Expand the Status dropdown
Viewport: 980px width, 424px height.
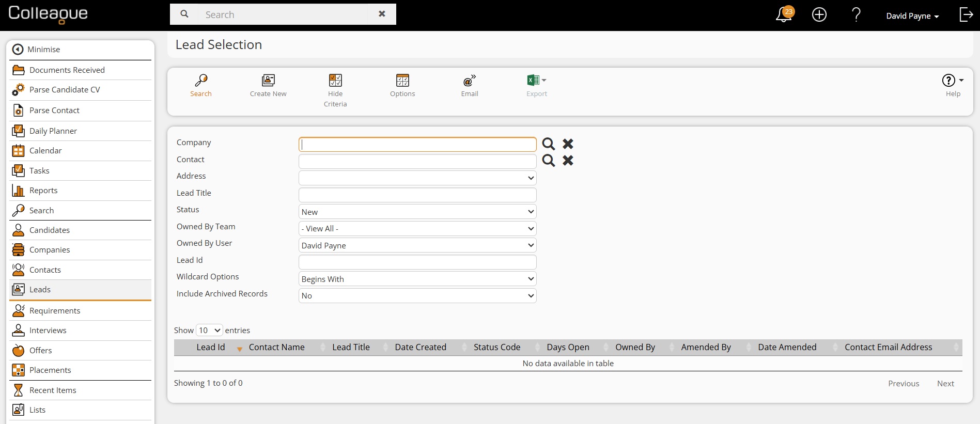point(417,212)
